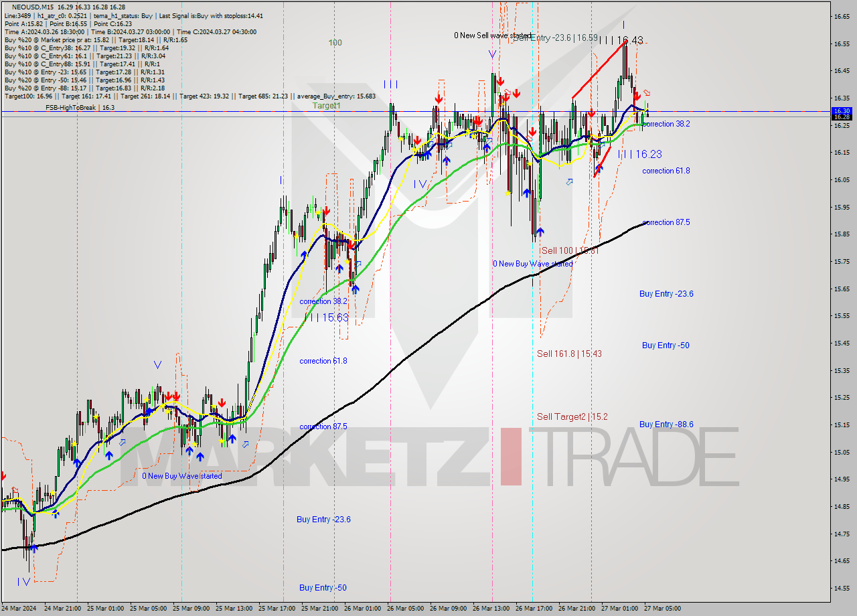Select '25 Mar 01:00' on the time axis
Viewport: 857px width, 616px height.
pyautogui.click(x=106, y=609)
